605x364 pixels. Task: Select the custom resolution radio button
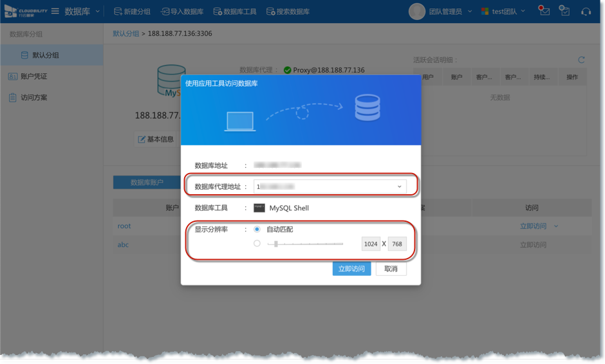[x=257, y=244]
